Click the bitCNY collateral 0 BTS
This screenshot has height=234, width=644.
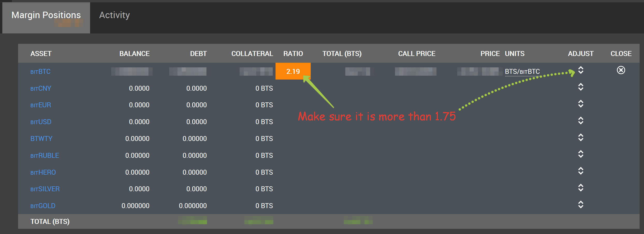pos(264,89)
